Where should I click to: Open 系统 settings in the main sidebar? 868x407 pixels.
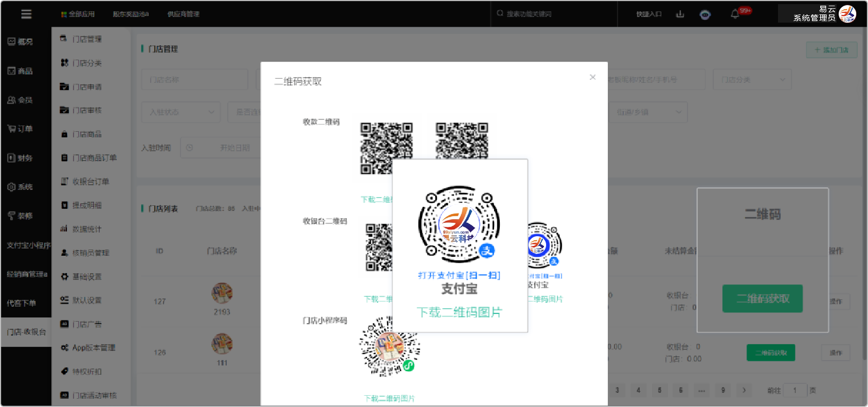coord(20,187)
